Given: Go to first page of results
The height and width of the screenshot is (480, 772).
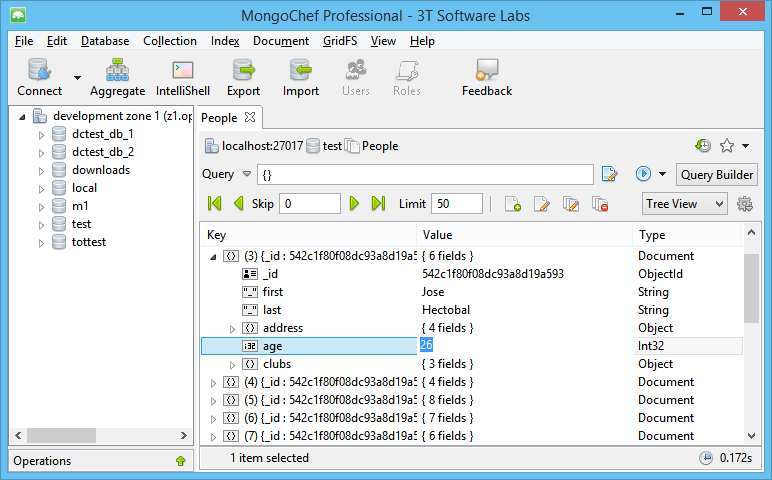Looking at the screenshot, I should coord(215,203).
